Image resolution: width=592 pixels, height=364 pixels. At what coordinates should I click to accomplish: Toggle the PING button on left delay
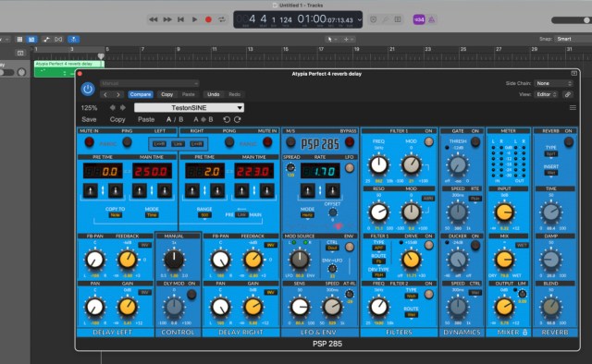click(128, 142)
